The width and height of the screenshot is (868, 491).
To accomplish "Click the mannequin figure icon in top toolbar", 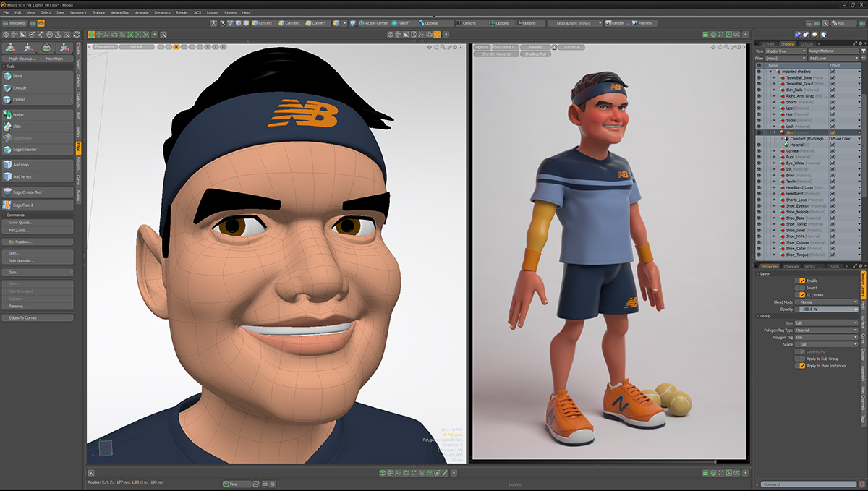I will (x=213, y=22).
